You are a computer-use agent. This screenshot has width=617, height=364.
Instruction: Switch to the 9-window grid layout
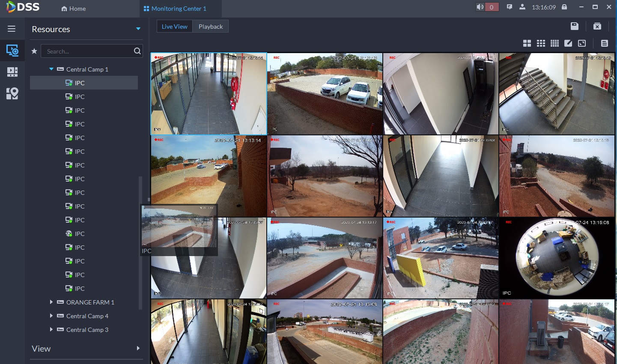[x=541, y=43]
